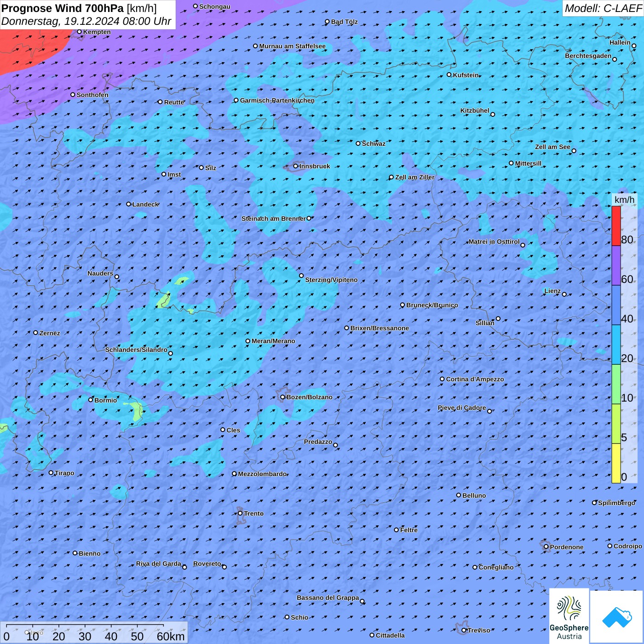Click the Kempten city marker
Viewport: 644px width, 644px height.
point(80,32)
